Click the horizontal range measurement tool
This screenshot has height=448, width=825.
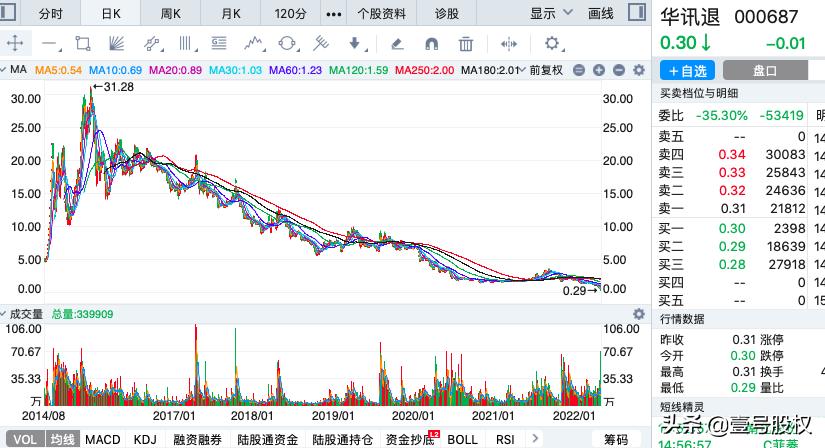pos(509,44)
